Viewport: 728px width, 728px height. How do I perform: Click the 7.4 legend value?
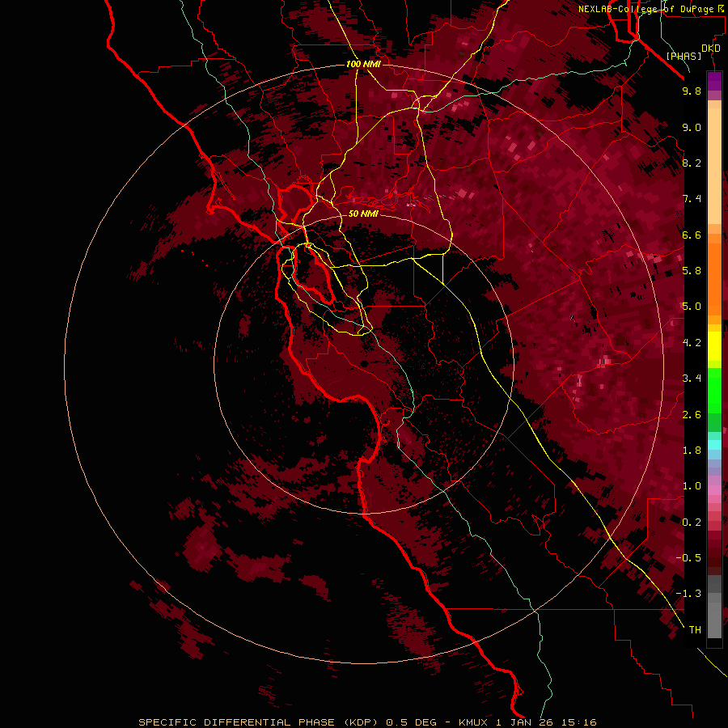[x=692, y=199]
